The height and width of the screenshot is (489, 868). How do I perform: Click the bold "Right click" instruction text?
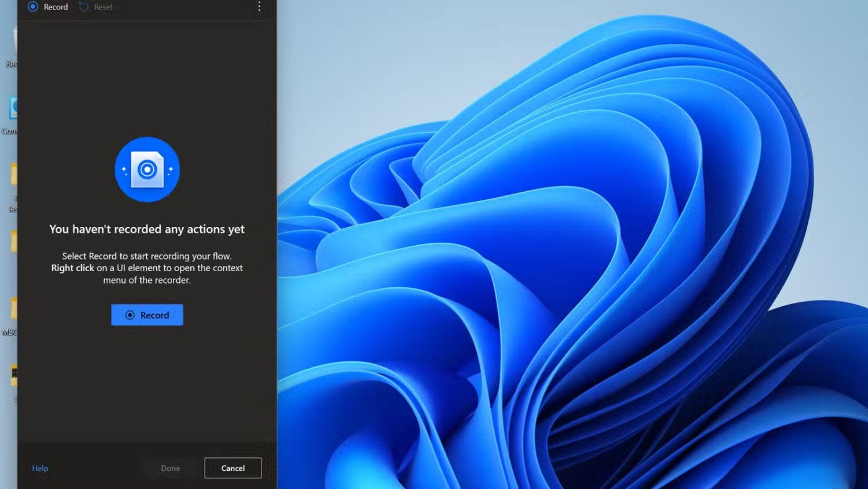(x=73, y=268)
